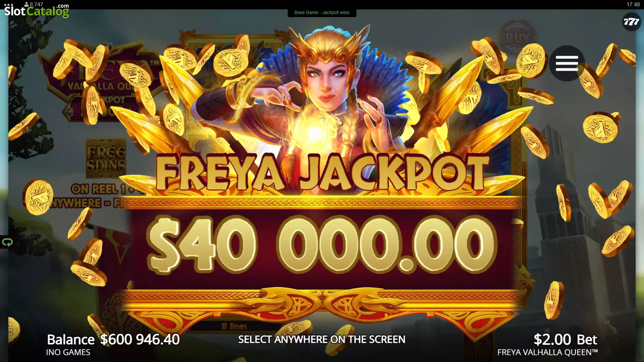
Task: Click the $40 000.00 jackpot amount
Action: point(321,244)
